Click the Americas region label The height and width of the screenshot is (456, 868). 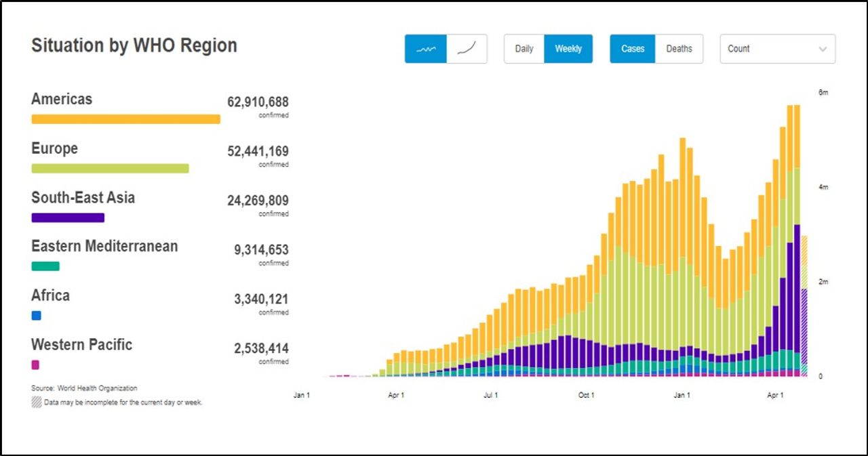62,99
